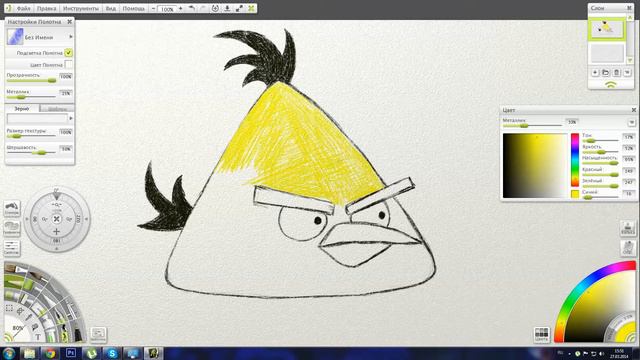Switch to the Шаблон tab

click(57, 109)
